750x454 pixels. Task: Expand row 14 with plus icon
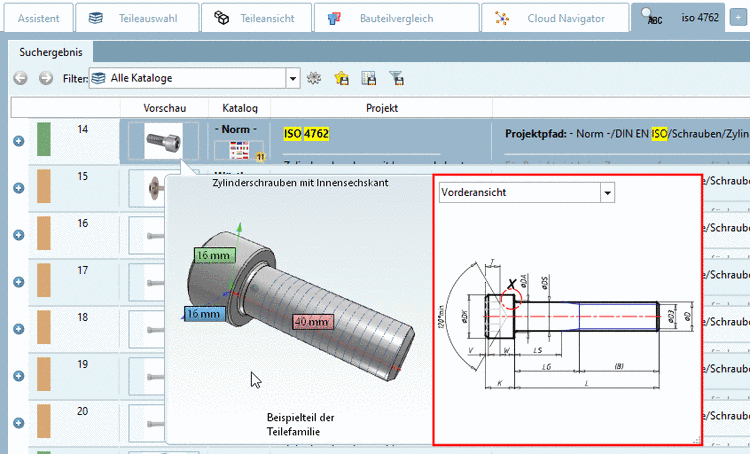pyautogui.click(x=19, y=141)
